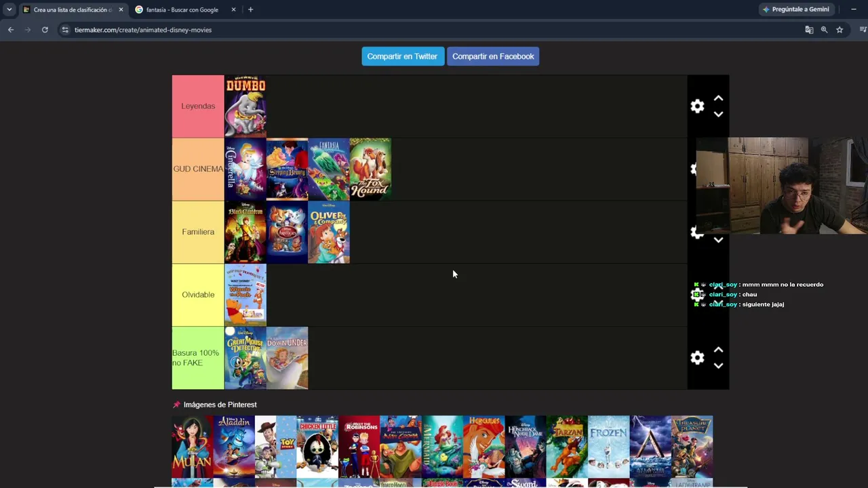Select the Oliver & Company poster
The height and width of the screenshot is (488, 868).
click(329, 232)
